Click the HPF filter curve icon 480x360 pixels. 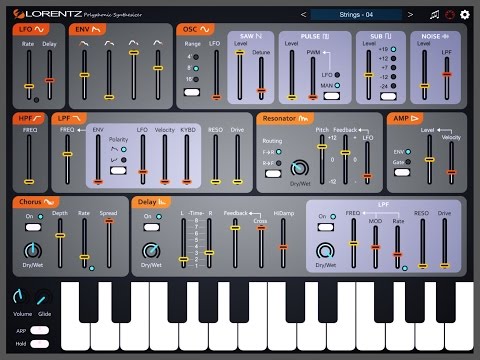pyautogui.click(x=37, y=118)
